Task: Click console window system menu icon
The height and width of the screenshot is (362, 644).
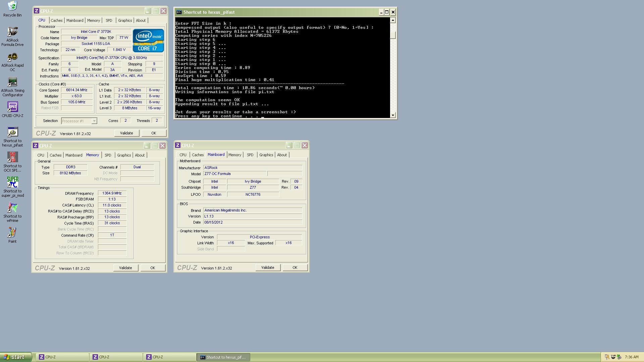Action: click(x=179, y=12)
